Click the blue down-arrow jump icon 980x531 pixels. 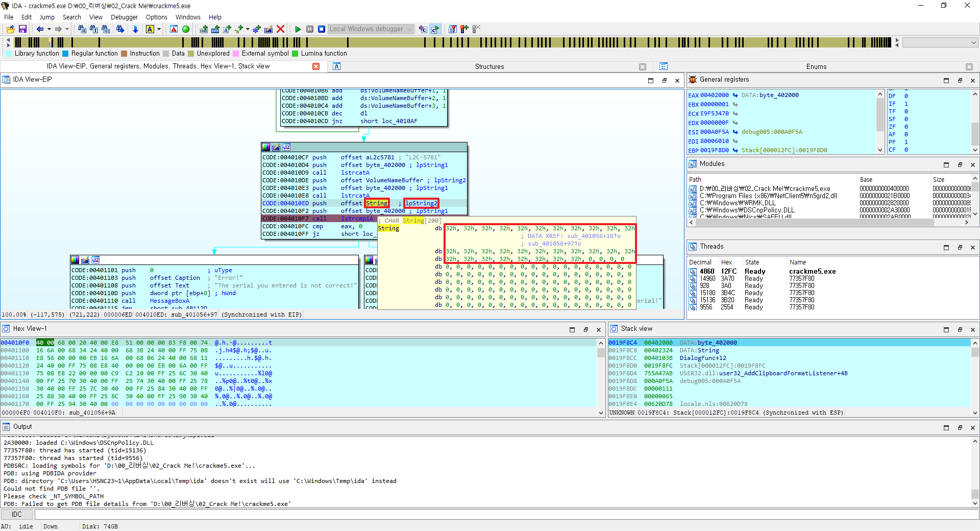[x=135, y=29]
